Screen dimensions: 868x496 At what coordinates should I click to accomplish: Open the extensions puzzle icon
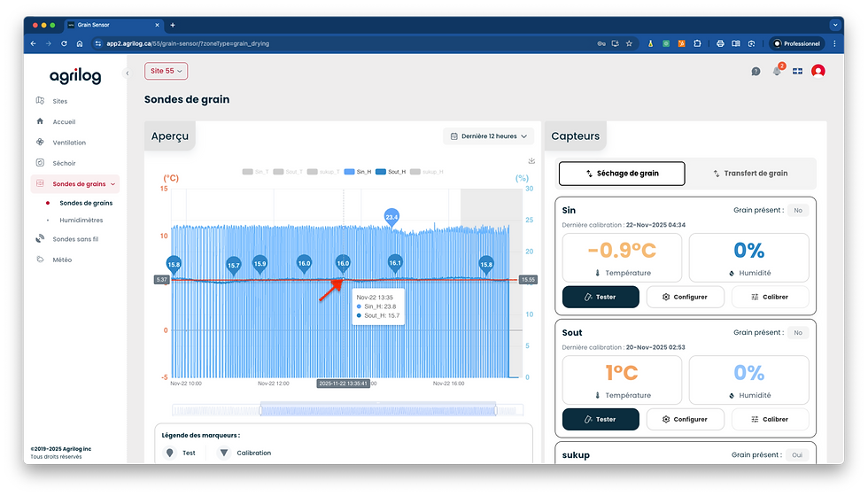point(698,43)
